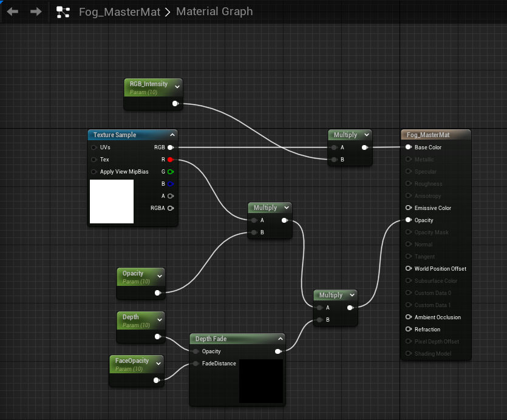Click the Texture Sample UVs input pin

(x=94, y=147)
